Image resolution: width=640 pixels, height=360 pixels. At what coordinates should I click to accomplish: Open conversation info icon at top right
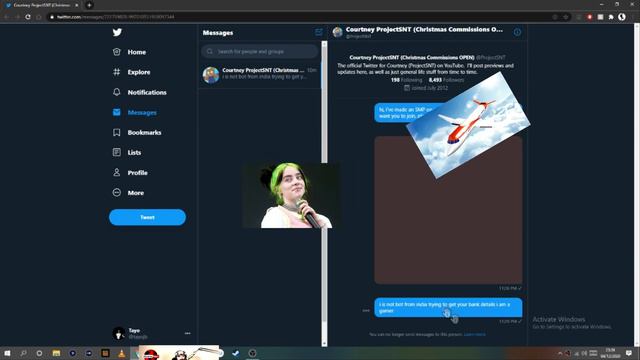pyautogui.click(x=517, y=32)
